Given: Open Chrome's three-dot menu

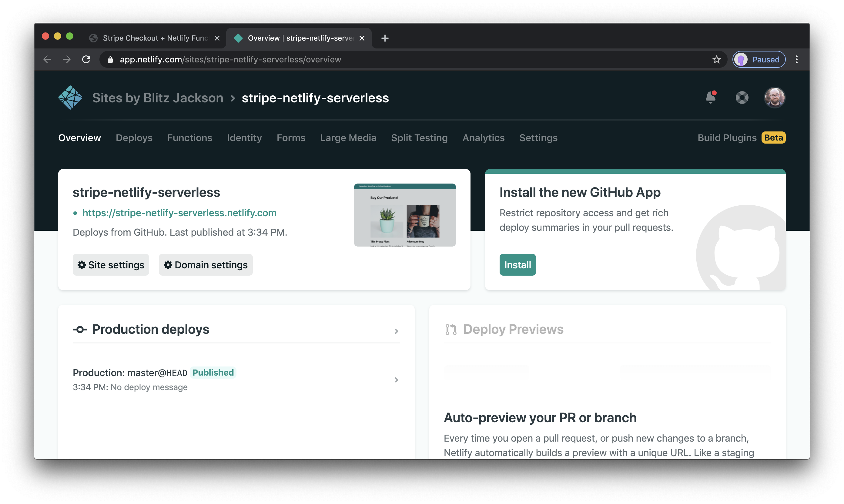Looking at the screenshot, I should click(797, 59).
